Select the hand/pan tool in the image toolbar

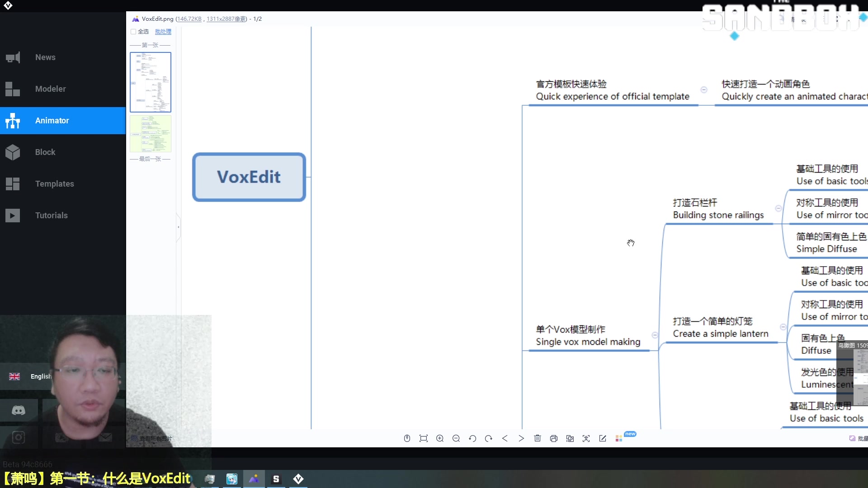(x=407, y=438)
